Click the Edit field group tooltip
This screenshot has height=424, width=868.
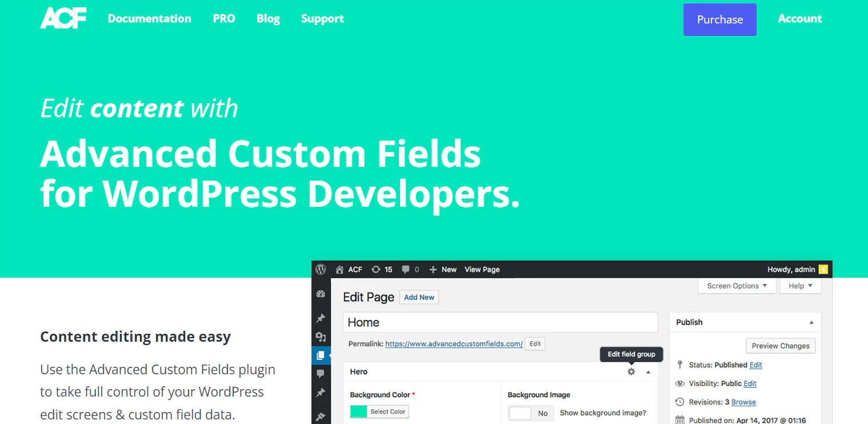click(631, 354)
